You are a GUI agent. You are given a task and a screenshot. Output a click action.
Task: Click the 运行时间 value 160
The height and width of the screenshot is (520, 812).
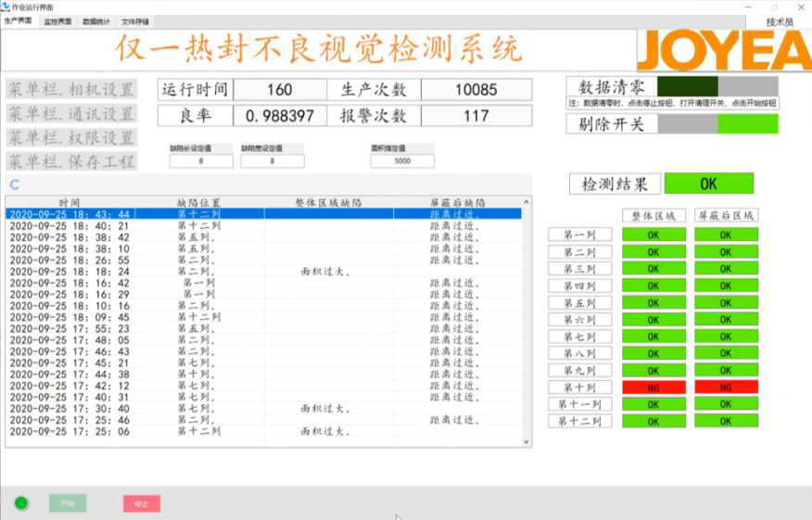[280, 90]
